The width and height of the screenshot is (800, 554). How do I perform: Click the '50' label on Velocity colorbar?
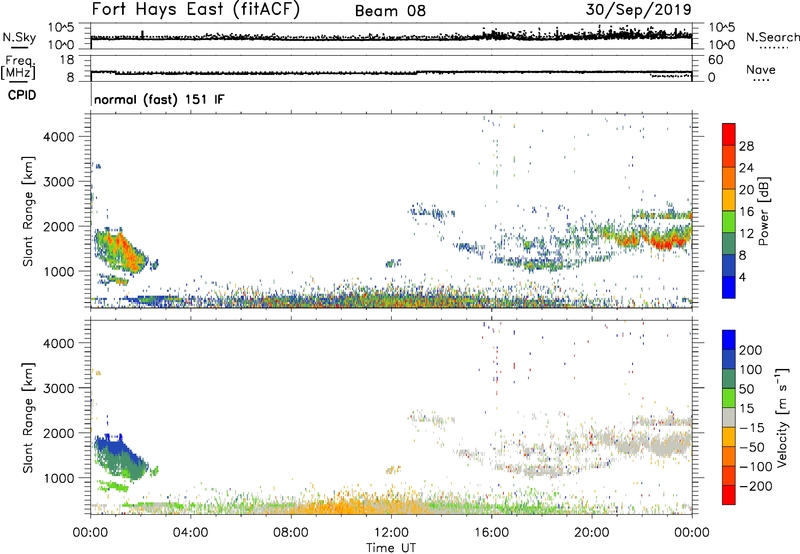tap(746, 389)
